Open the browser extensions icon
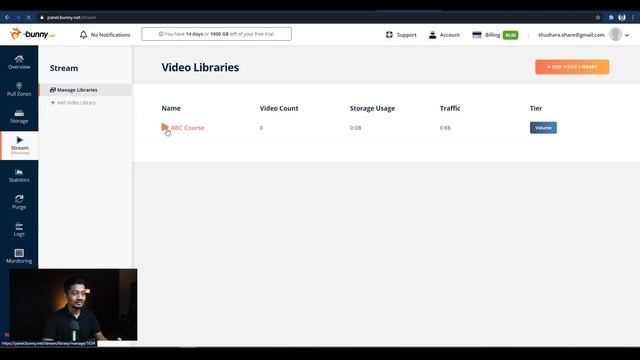Screen dimensions: 640x360 coord(611,18)
